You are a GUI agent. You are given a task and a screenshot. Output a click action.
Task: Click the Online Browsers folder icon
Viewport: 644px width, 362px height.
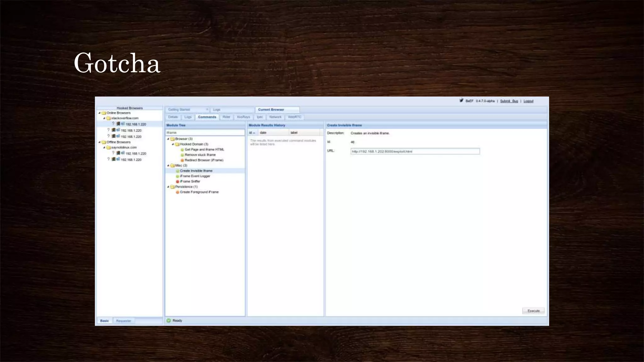pyautogui.click(x=103, y=113)
